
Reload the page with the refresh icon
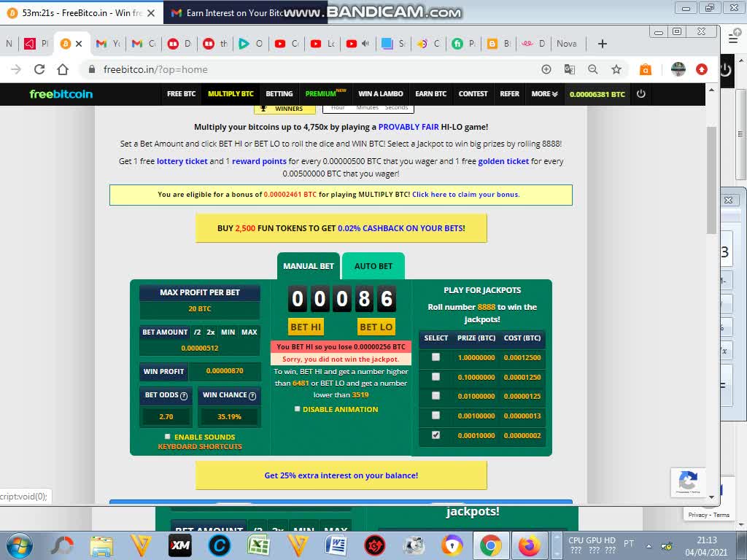pyautogui.click(x=39, y=69)
